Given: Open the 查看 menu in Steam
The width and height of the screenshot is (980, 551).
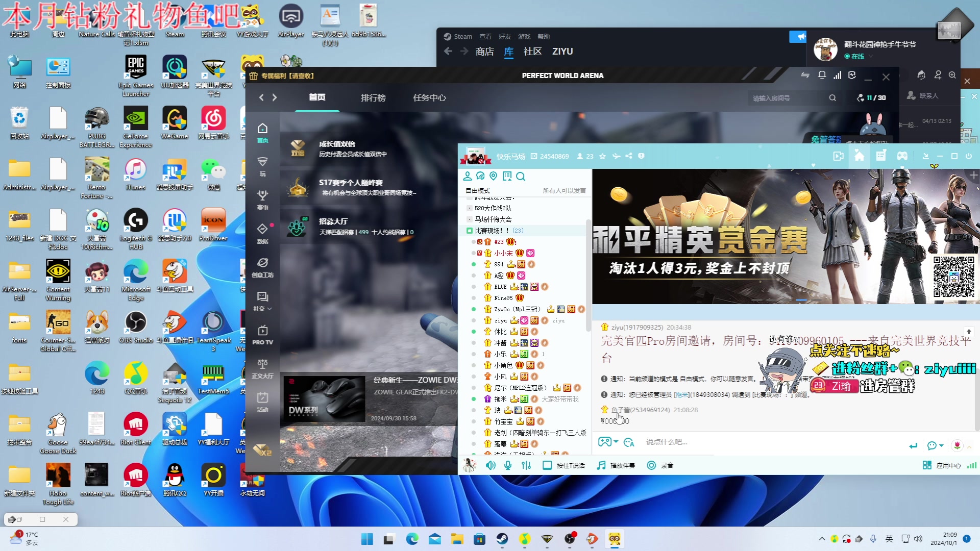Looking at the screenshot, I should [x=485, y=37].
